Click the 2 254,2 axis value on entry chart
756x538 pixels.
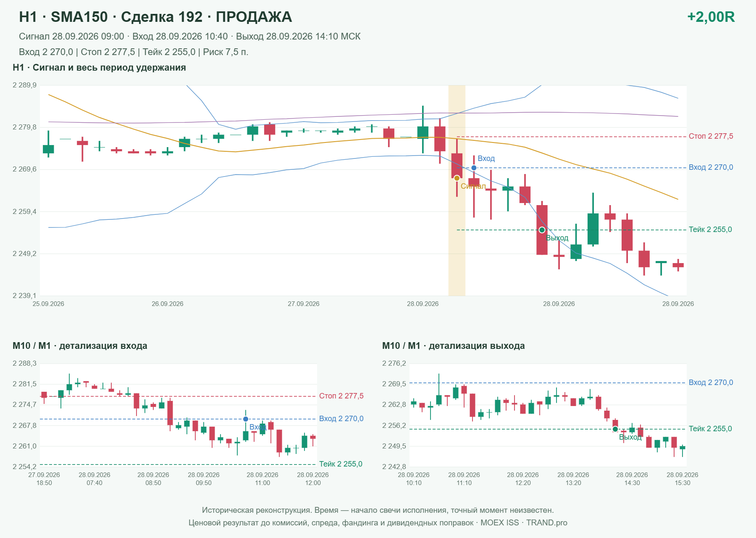point(24,467)
